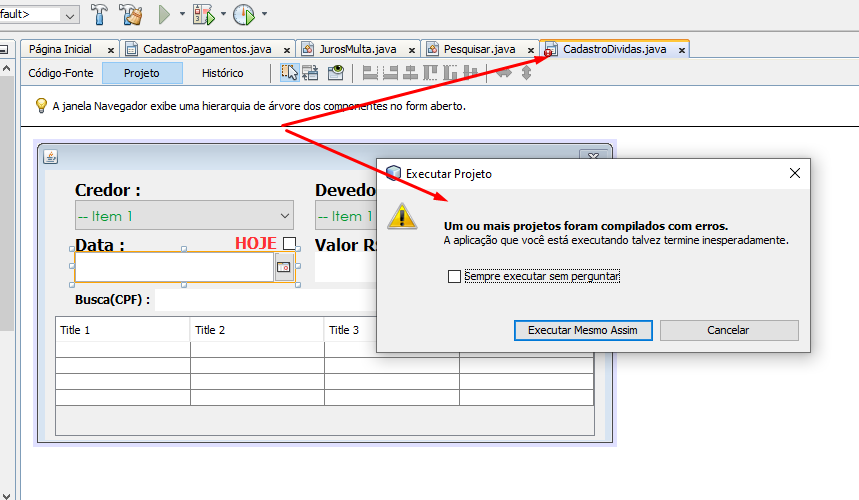Click the Clean and Build broom icon
Image resolution: width=859 pixels, height=500 pixels.
coord(131,14)
